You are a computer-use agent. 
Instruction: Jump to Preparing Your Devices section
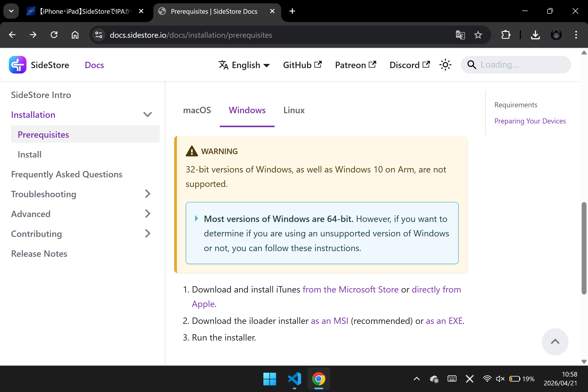pyautogui.click(x=530, y=121)
